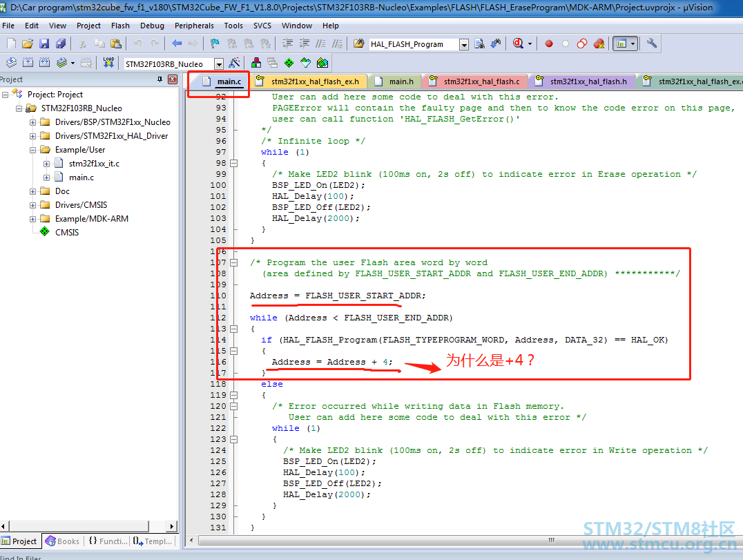Switch to the stm32f1xx_hal_flash.c tab
743x560 pixels.
[475, 81]
